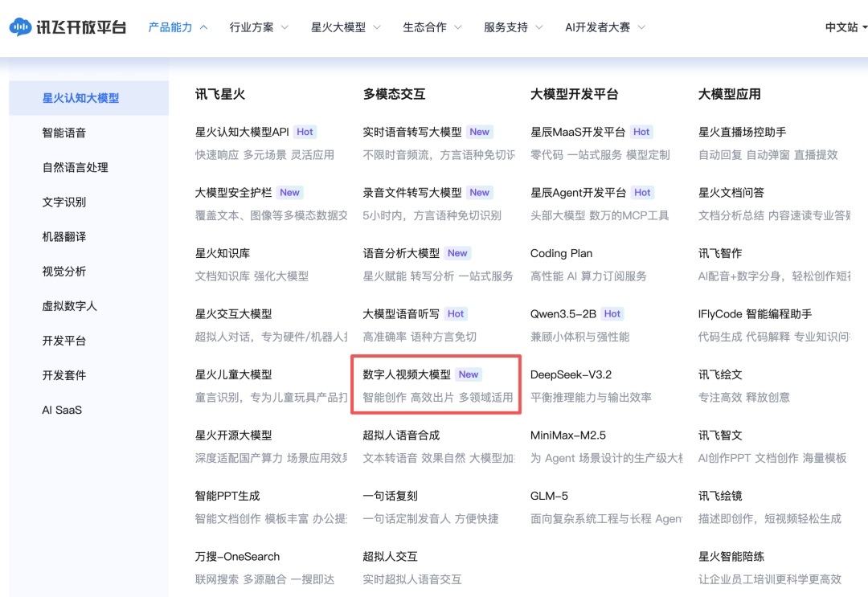
Task: Select 自然语言处理 in the sidebar
Action: (76, 167)
